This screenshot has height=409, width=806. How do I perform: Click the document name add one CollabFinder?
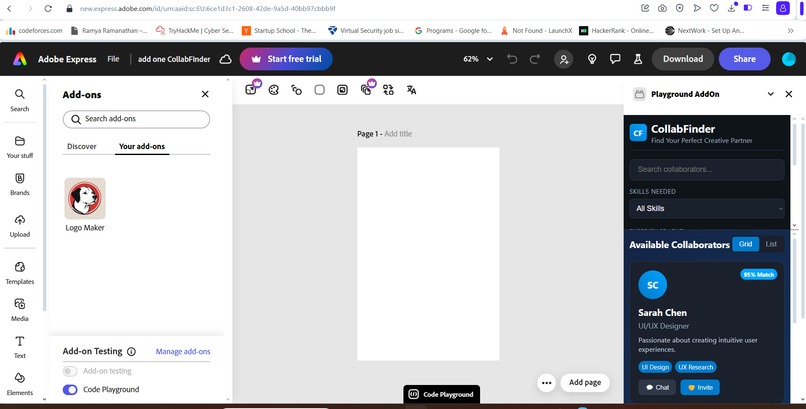tap(174, 59)
